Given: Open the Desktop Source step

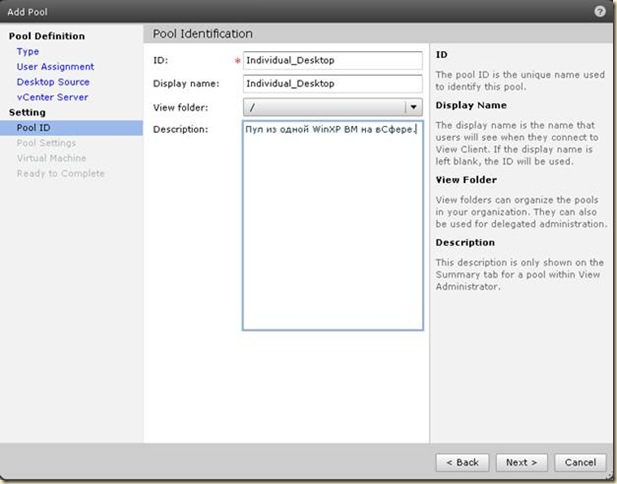Looking at the screenshot, I should point(53,82).
